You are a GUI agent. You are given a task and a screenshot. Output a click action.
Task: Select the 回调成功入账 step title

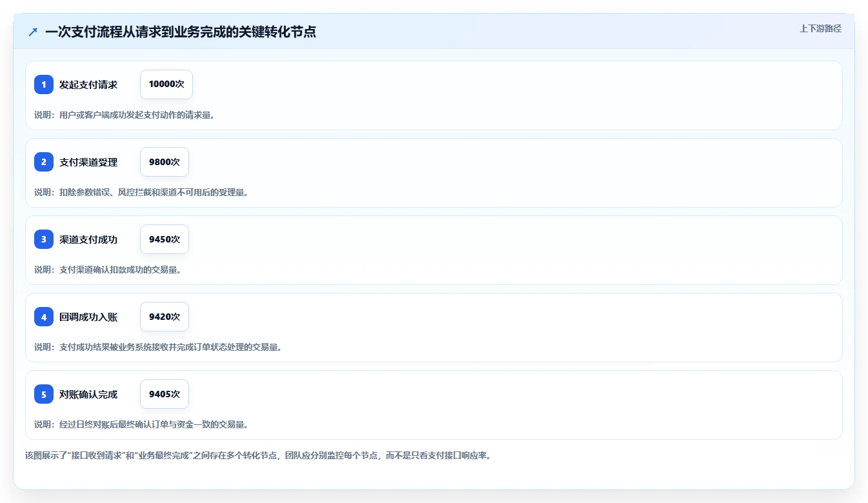88,317
